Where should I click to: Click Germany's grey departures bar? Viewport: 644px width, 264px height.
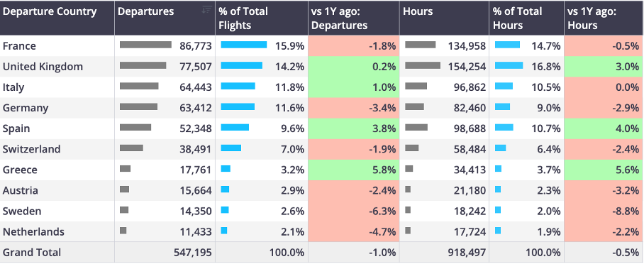138,107
